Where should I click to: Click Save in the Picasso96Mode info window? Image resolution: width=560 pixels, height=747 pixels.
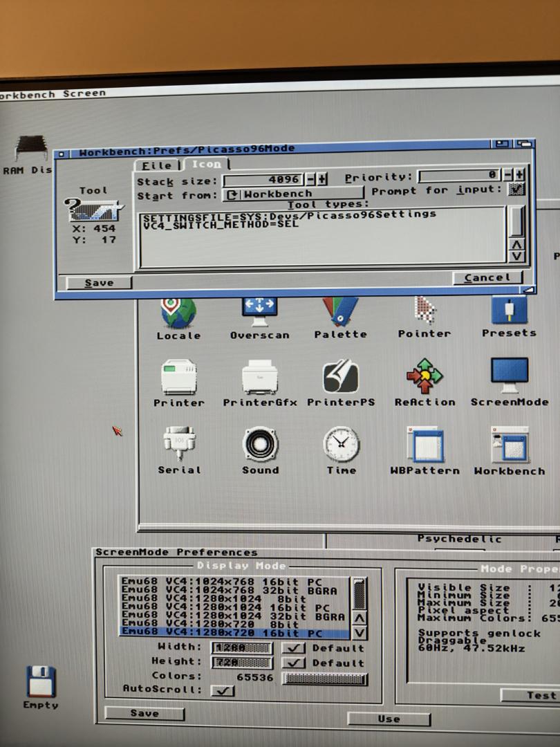tap(99, 283)
